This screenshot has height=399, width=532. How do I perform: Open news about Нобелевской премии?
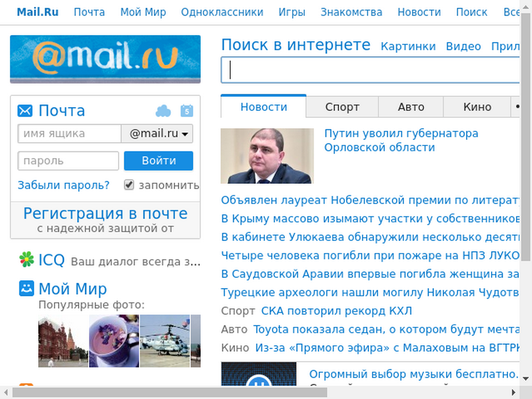(x=370, y=200)
